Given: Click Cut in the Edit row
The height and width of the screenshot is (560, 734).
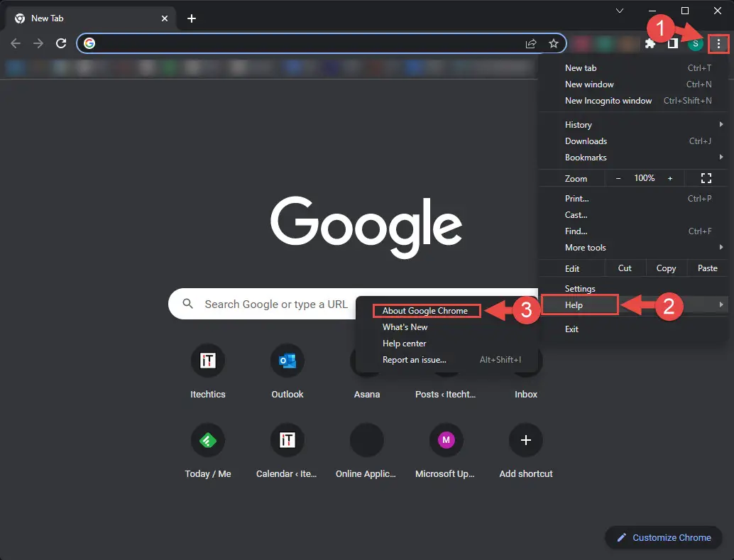Looking at the screenshot, I should pyautogui.click(x=625, y=268).
